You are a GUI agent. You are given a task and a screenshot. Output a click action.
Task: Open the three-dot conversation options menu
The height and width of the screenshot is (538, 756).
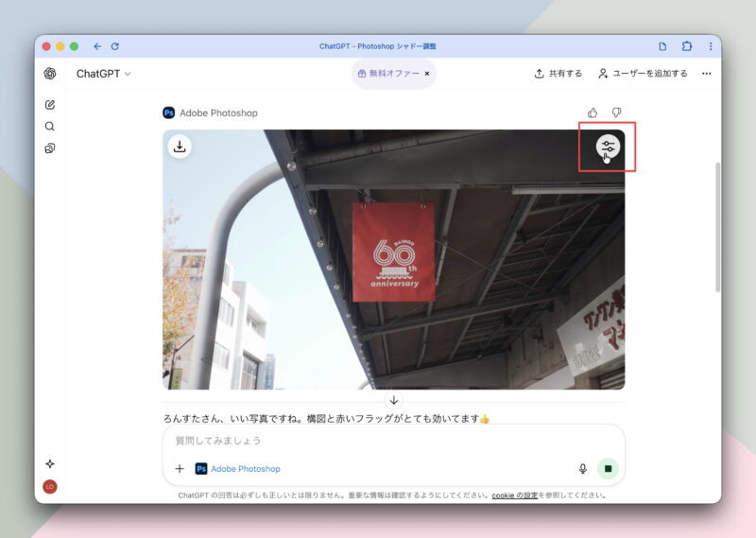click(706, 74)
